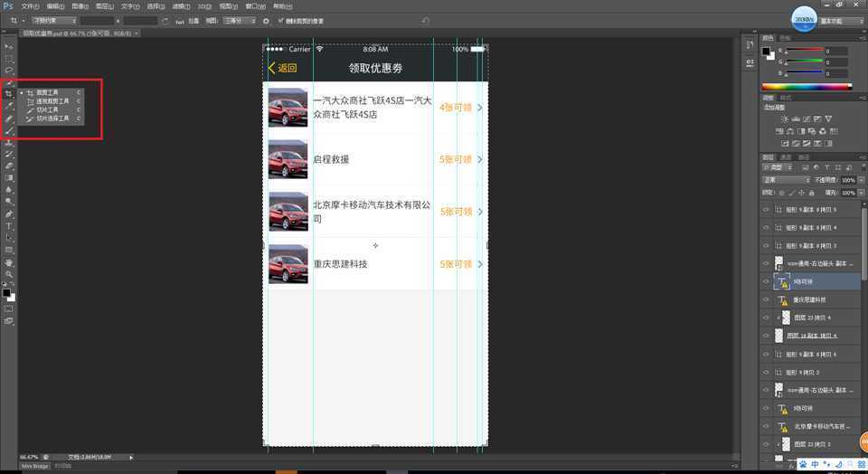Select the History Brush tool
This screenshot has height=474, width=868.
pos(8,154)
